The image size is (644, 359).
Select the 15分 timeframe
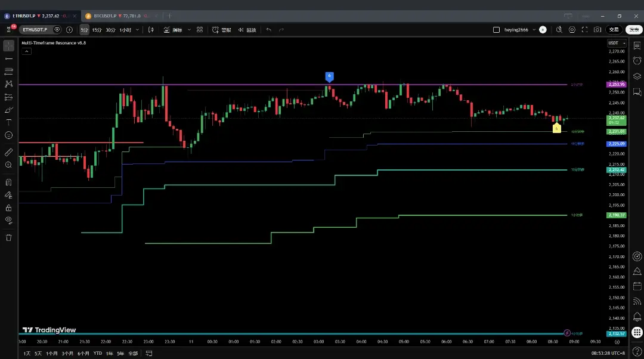tap(97, 30)
